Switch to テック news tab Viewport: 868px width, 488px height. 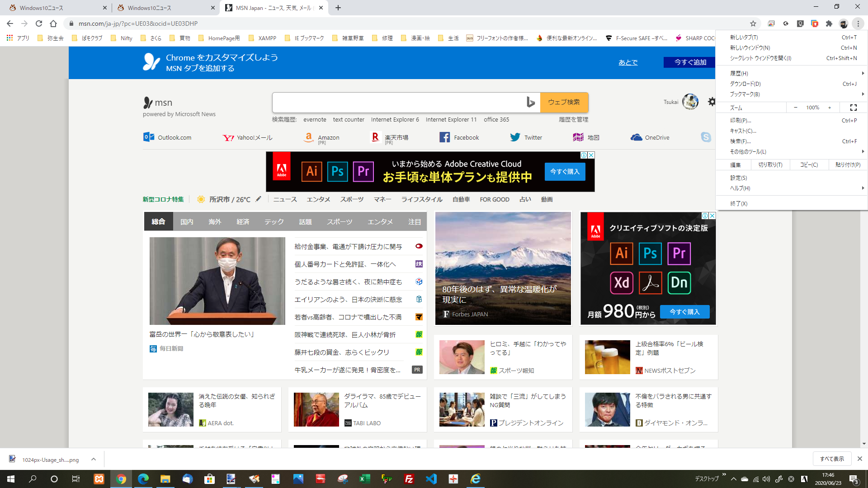pyautogui.click(x=274, y=221)
